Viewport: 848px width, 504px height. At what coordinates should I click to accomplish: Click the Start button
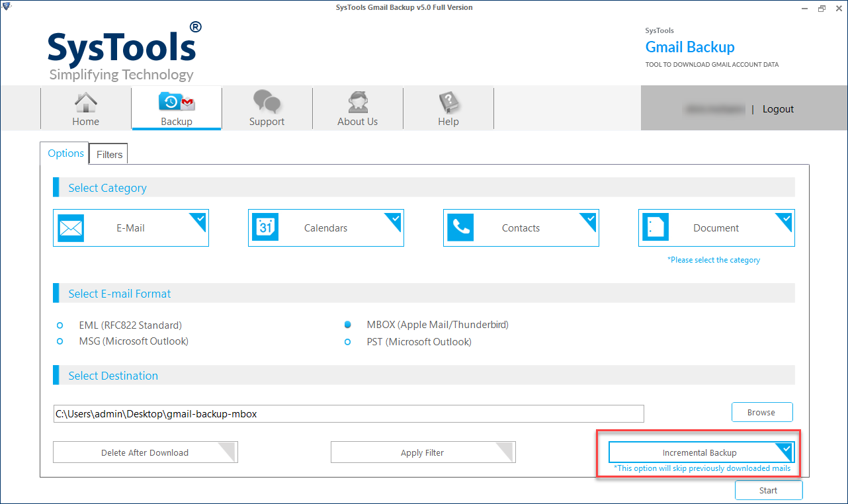tap(769, 491)
